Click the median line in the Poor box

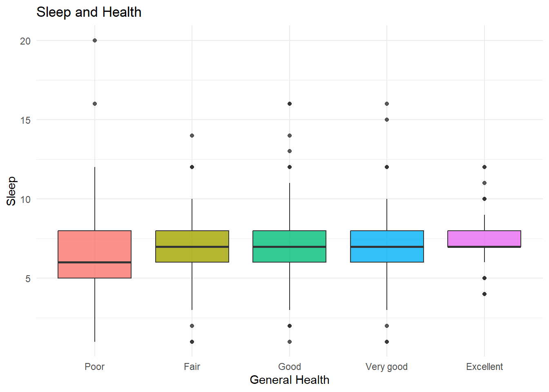coord(94,262)
